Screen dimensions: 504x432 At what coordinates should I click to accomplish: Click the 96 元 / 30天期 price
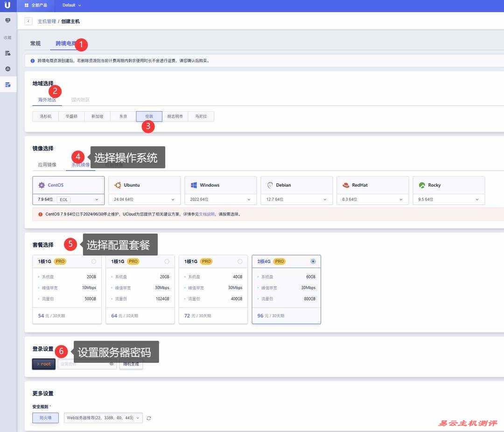[x=271, y=316]
